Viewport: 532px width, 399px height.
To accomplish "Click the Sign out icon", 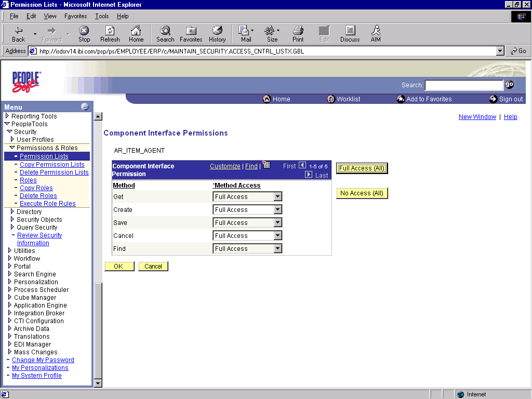I will pos(493,99).
